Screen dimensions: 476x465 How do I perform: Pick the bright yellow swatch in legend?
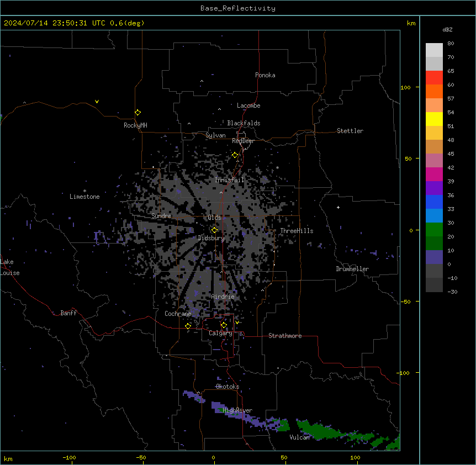(434, 119)
